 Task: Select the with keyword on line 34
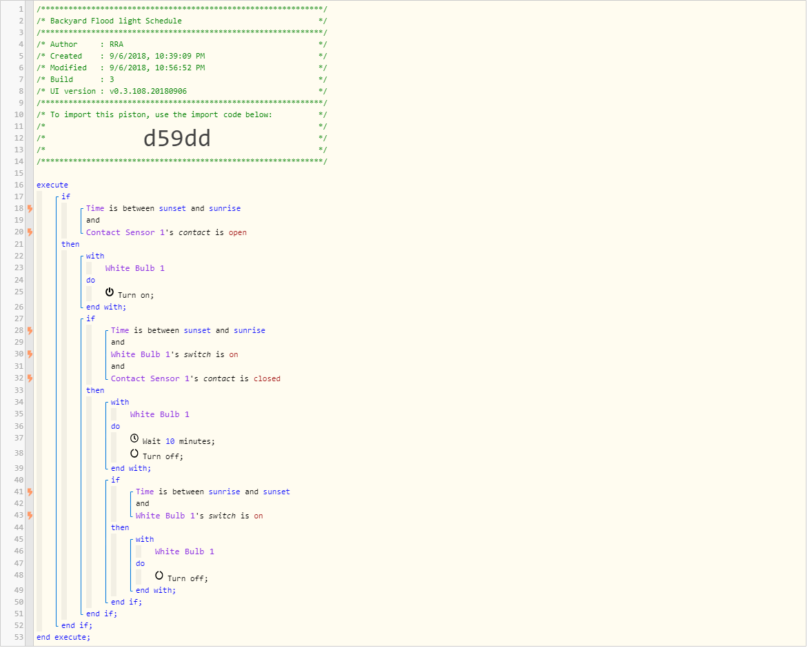click(x=120, y=403)
